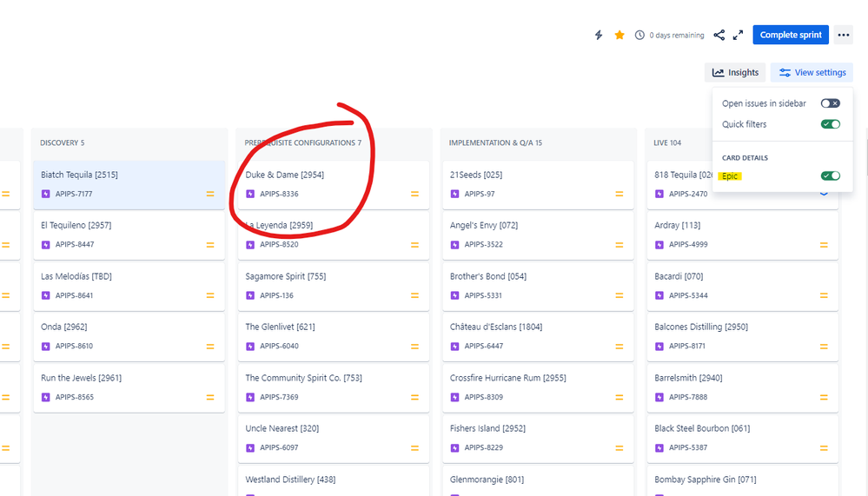868x496 pixels.
Task: Open the automation lightning bolt icon
Action: coord(599,35)
